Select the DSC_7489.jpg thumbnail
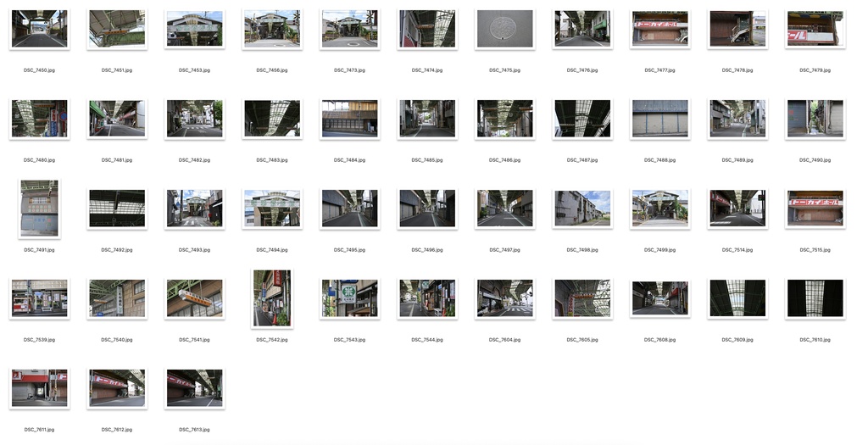This screenshot has height=445, width=868. [737, 119]
